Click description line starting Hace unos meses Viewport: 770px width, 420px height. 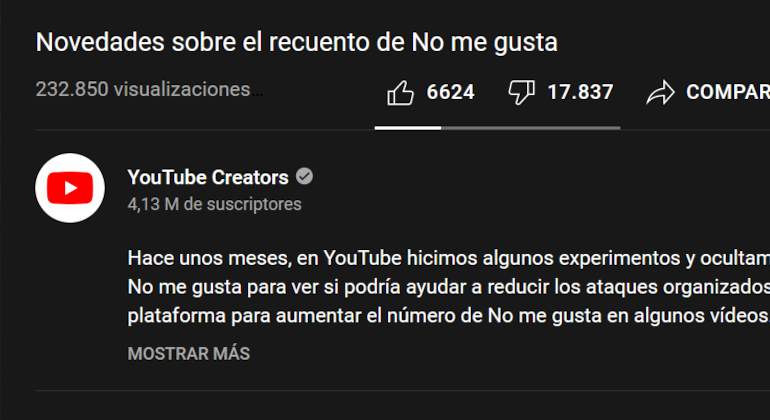point(448,258)
